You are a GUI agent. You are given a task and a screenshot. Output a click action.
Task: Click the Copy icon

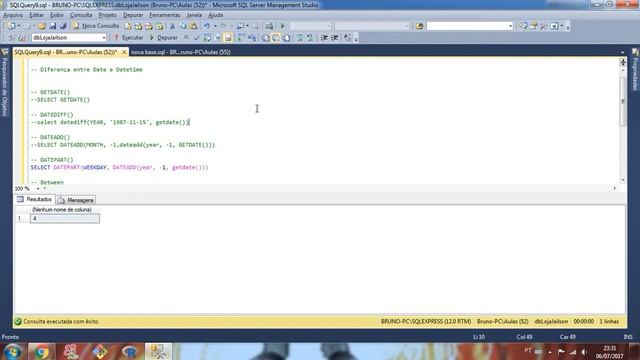183,26
